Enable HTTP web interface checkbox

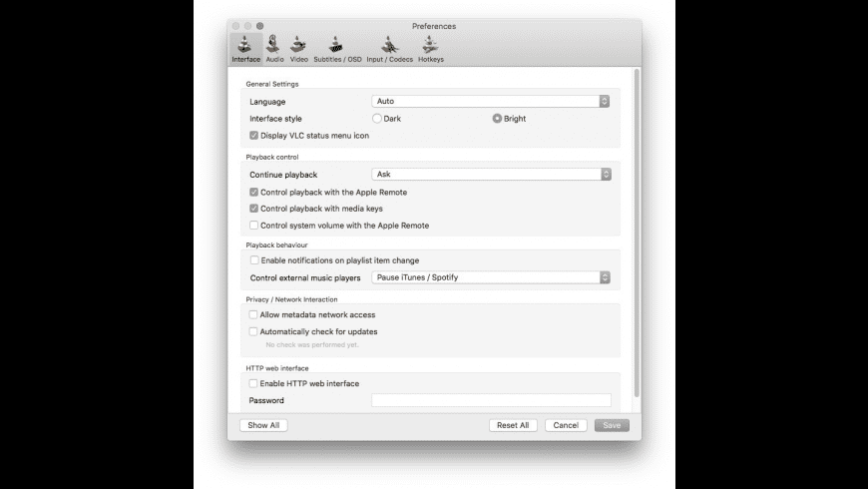coord(253,383)
